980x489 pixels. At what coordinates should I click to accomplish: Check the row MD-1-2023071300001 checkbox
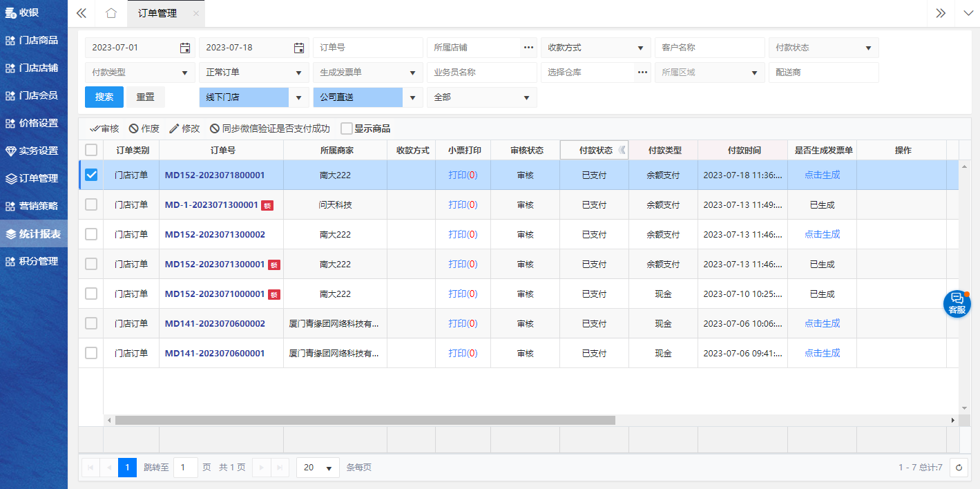click(91, 204)
